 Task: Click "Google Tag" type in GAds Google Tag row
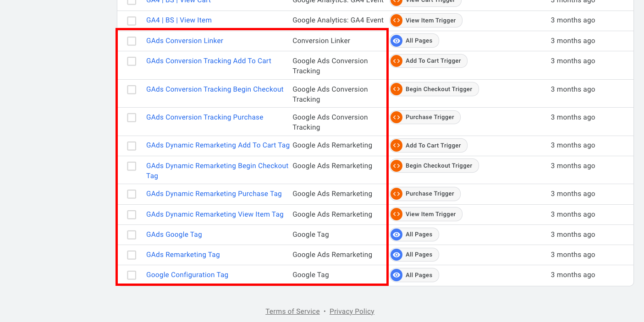[x=311, y=235]
